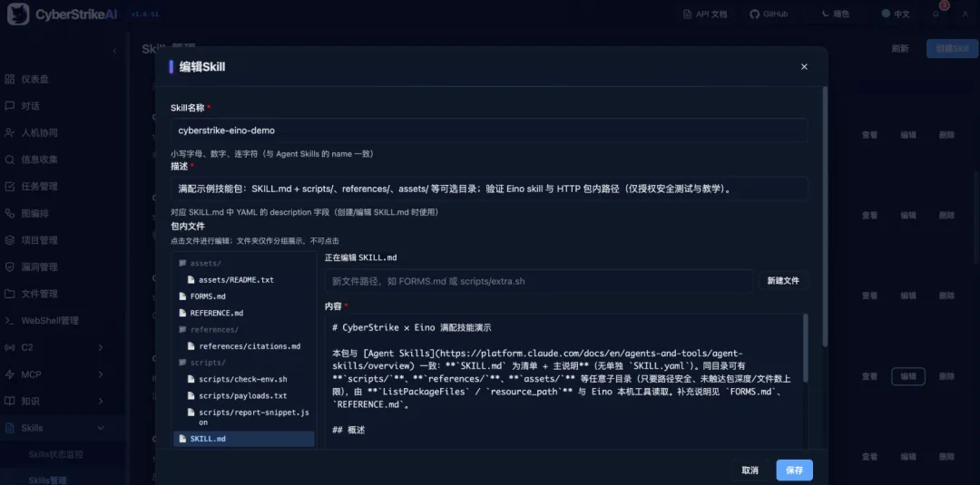Open the 仪表盘 dashboard icon in sidebar

click(9, 79)
